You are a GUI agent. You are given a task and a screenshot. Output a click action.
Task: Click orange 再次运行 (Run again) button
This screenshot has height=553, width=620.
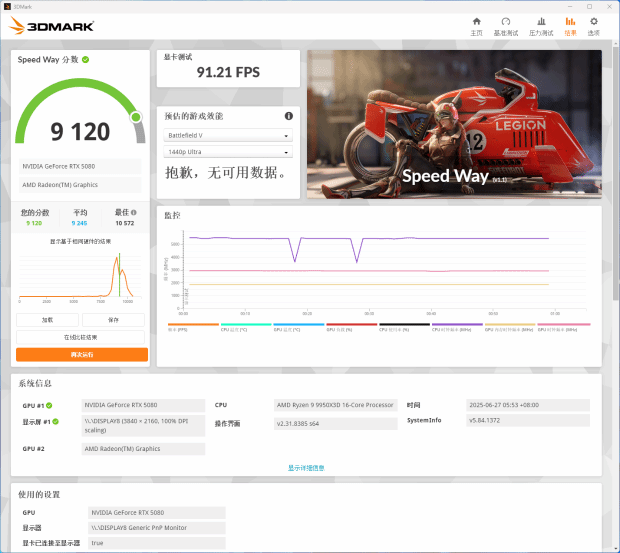82,355
